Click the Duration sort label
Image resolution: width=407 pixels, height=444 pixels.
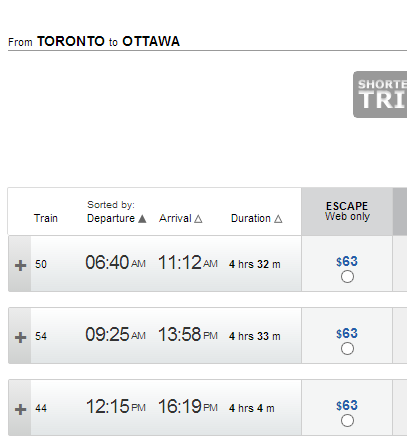click(x=251, y=218)
